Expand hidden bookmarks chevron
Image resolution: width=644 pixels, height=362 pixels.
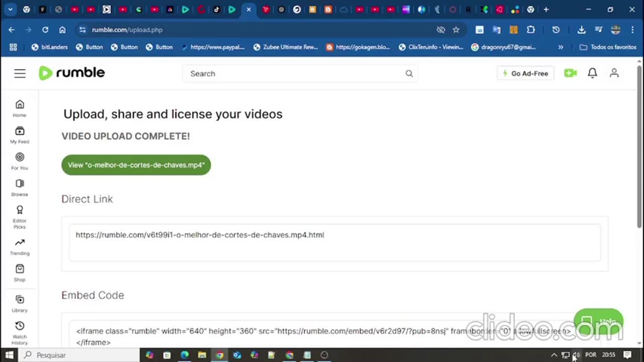560,47
